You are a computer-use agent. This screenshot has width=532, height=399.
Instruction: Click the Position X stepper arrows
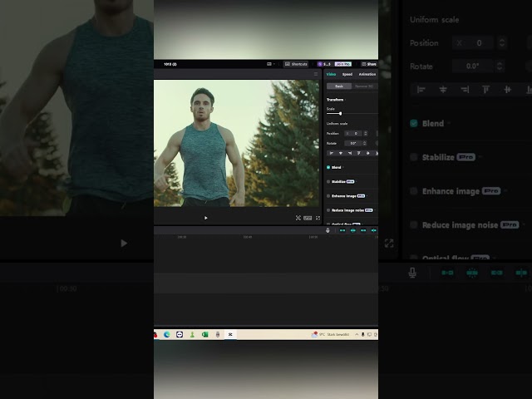pos(366,133)
